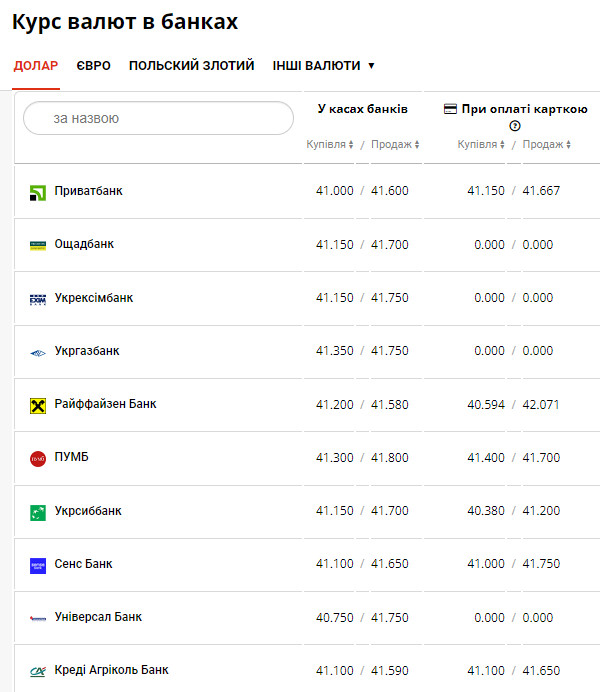600x692 pixels.
Task: Switch to the ПОЛЬСЬКИЙ ЗЛОТИЙ tab
Action: pos(191,66)
